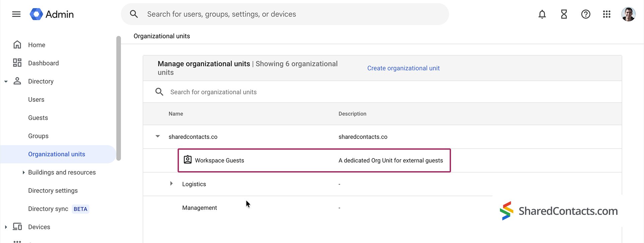Image resolution: width=644 pixels, height=243 pixels.
Task: Open the account profile avatar
Action: tap(628, 14)
